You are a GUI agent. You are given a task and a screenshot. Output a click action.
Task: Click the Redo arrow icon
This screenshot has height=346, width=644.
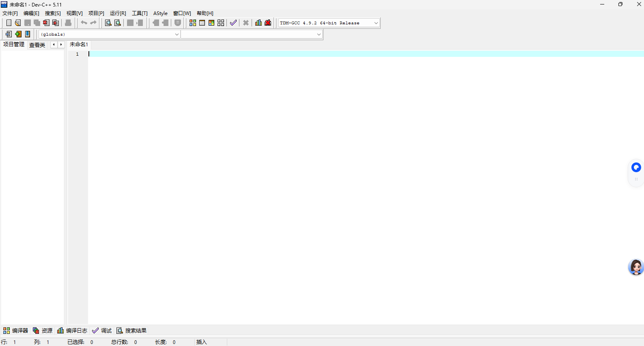(x=93, y=23)
